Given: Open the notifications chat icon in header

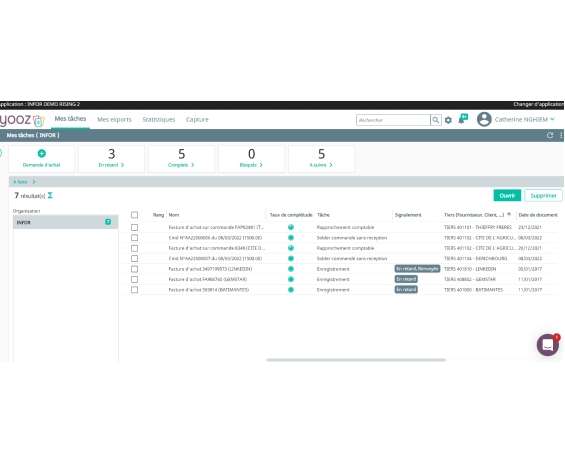Looking at the screenshot, I should click(463, 119).
